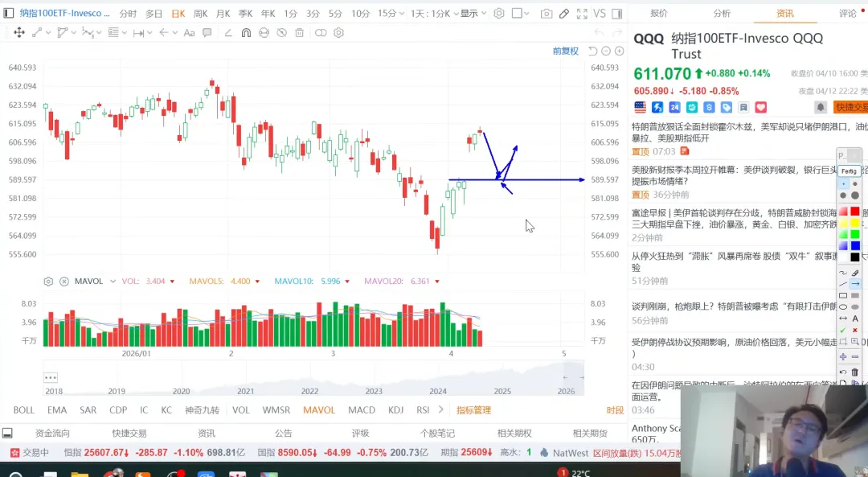Expand MAVOL indicator name dropdown

113,282
